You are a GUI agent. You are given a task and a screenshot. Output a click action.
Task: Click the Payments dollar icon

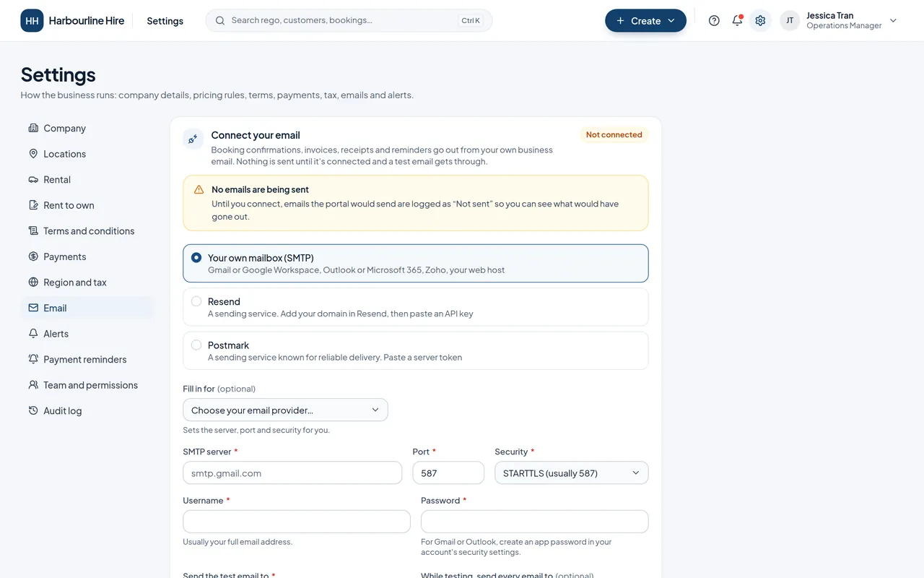pyautogui.click(x=33, y=256)
